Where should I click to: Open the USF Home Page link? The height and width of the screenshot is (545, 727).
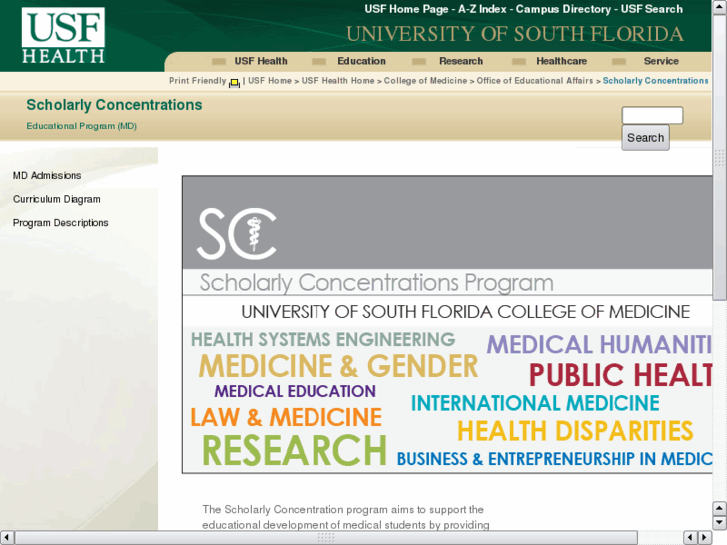406,9
